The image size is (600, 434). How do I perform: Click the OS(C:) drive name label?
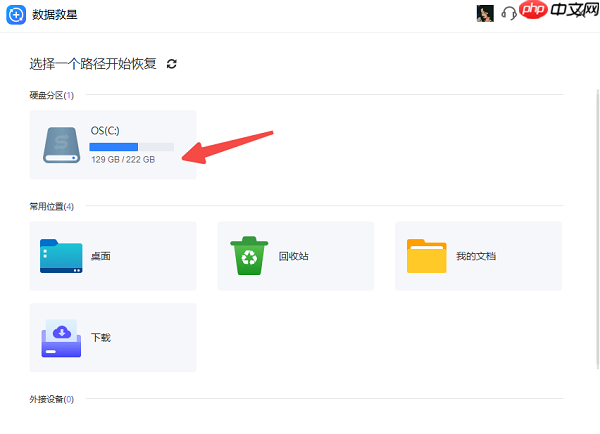[105, 131]
